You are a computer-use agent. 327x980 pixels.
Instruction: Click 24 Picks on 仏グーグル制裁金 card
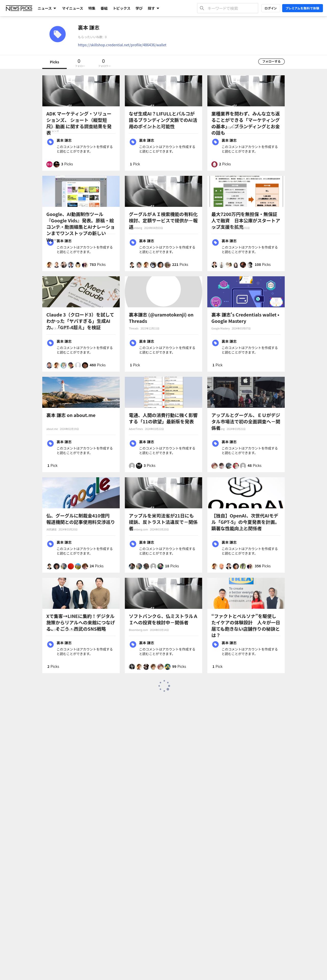coord(96,566)
